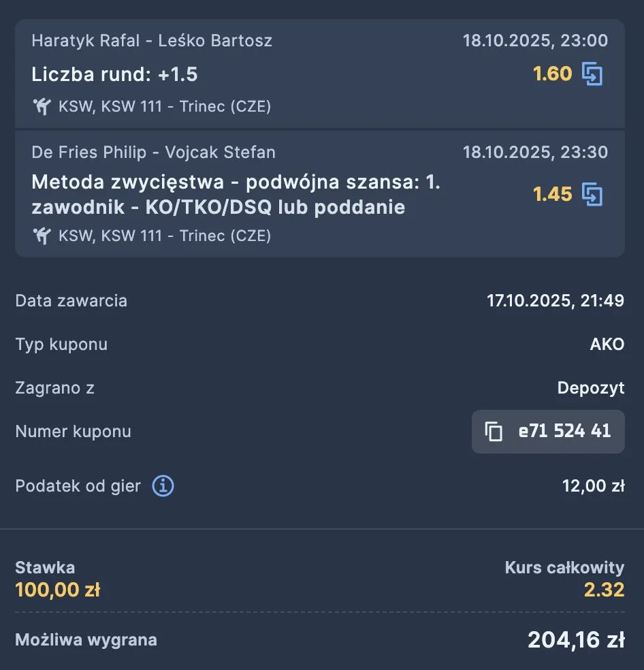This screenshot has width=644, height=670.
Task: Click the MMA icon under Metoda zwycięstwa
Action: pyautogui.click(x=42, y=236)
